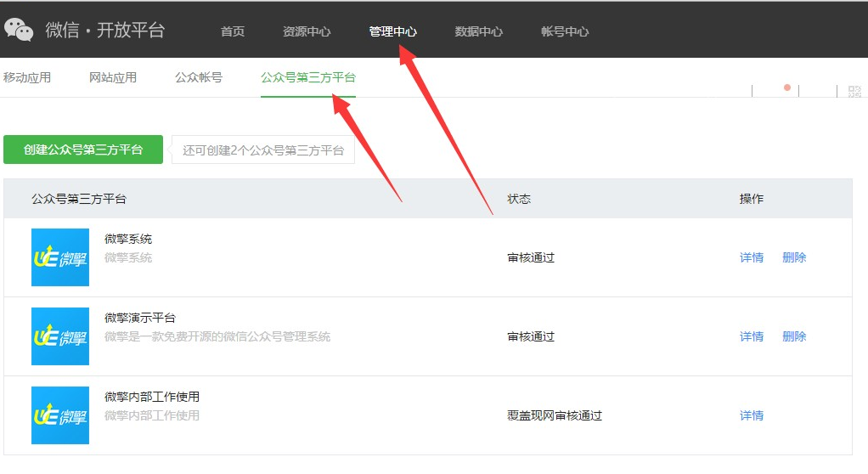This screenshot has height=474, width=868.
Task: Select 公众号第三方平台 tab
Action: coord(308,77)
